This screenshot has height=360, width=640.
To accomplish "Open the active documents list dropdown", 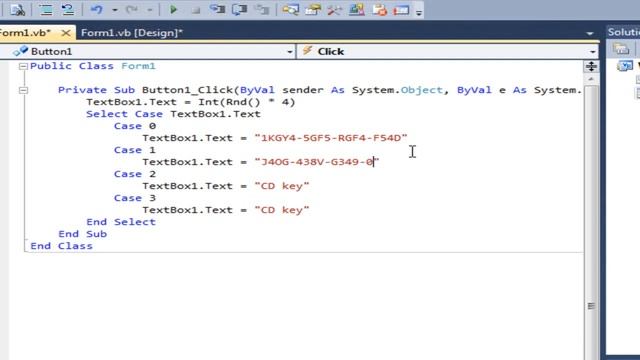I will point(589,33).
